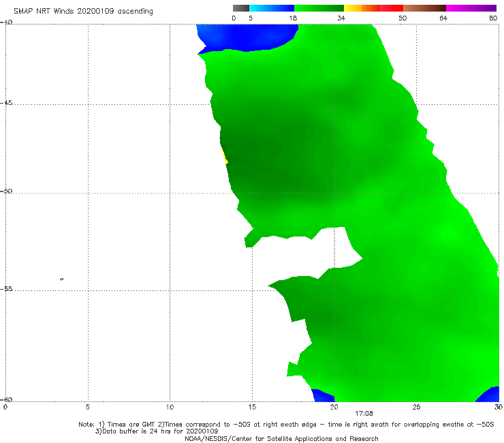Image resolution: width=504 pixels, height=443 pixels.
Task: Click the latitude axis label '-50'
Action: (x=7, y=191)
